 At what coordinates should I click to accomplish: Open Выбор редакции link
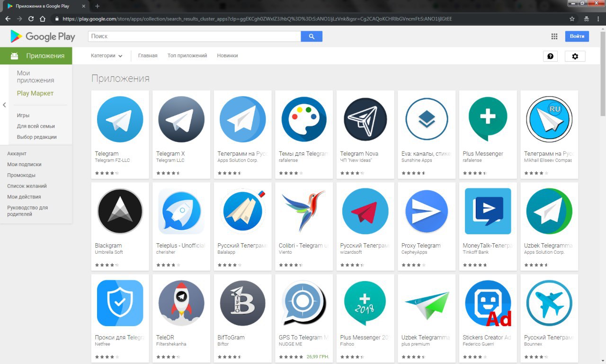[37, 137]
